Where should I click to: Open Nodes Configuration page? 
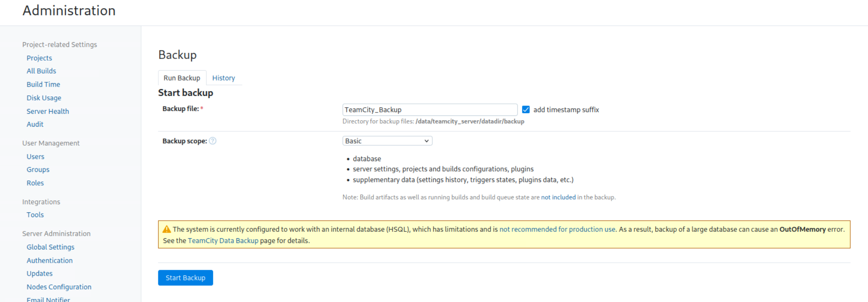[x=59, y=287]
